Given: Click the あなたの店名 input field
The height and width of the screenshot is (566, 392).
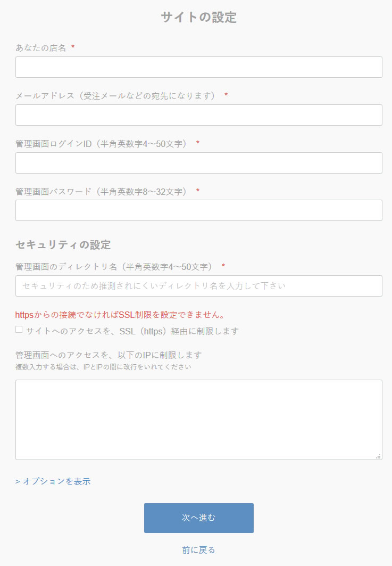Looking at the screenshot, I should (x=198, y=67).
